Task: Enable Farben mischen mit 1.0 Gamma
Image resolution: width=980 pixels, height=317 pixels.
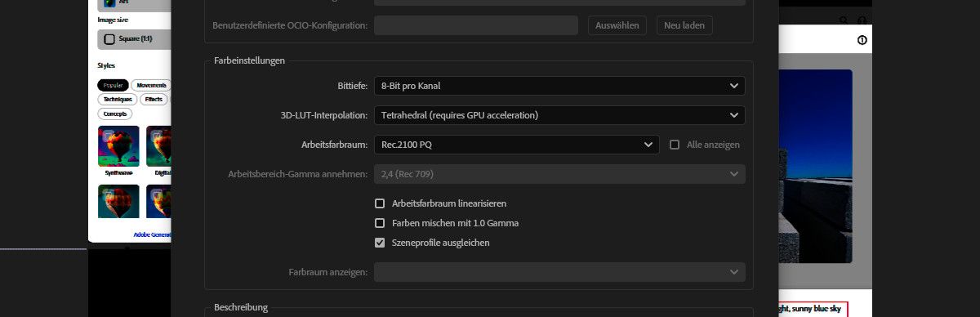Action: coord(380,223)
